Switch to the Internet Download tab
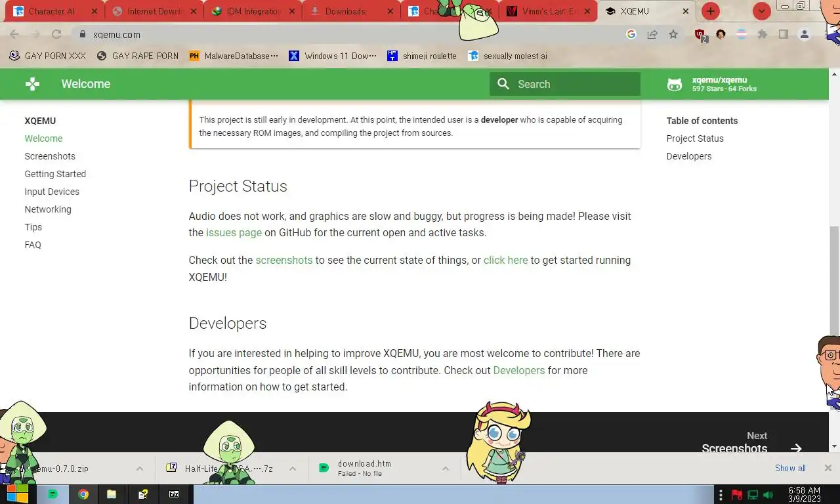 (154, 11)
